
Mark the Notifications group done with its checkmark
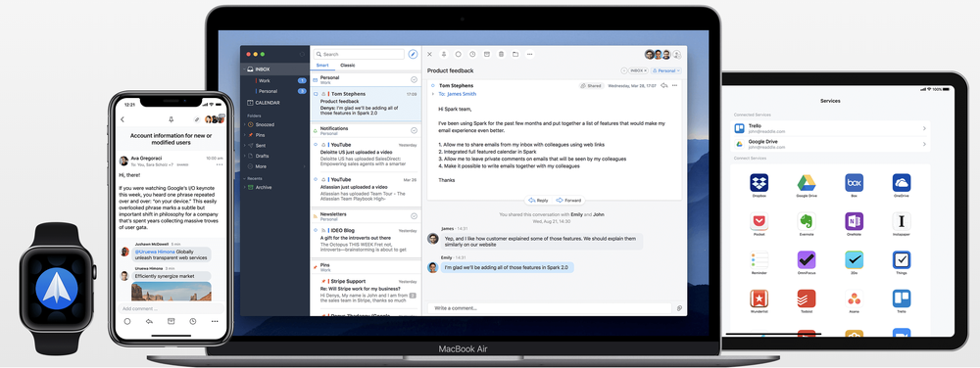[x=414, y=130]
